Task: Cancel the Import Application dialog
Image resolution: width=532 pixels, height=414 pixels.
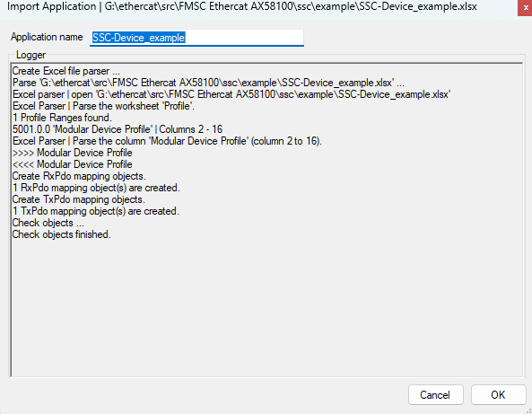Action: pos(435,394)
